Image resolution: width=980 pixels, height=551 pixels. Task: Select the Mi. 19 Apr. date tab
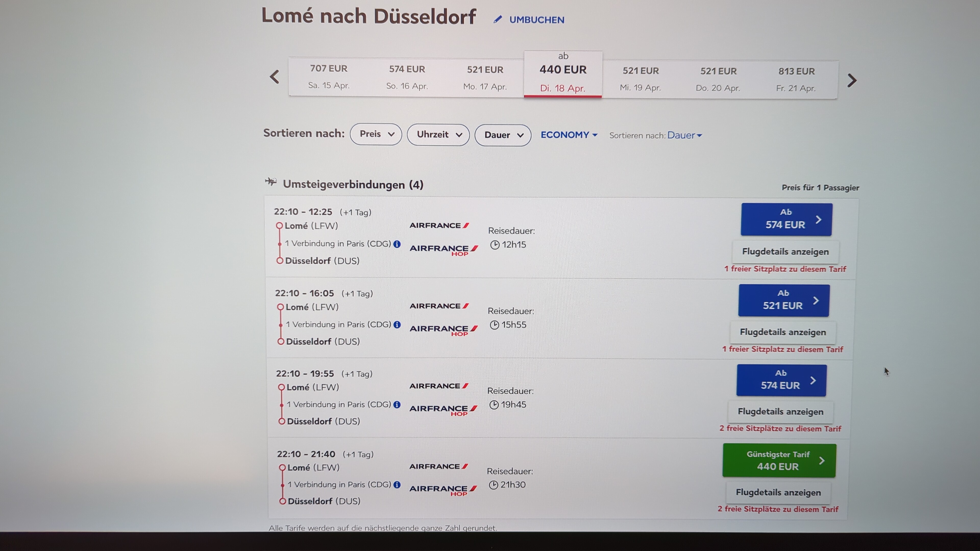[640, 79]
